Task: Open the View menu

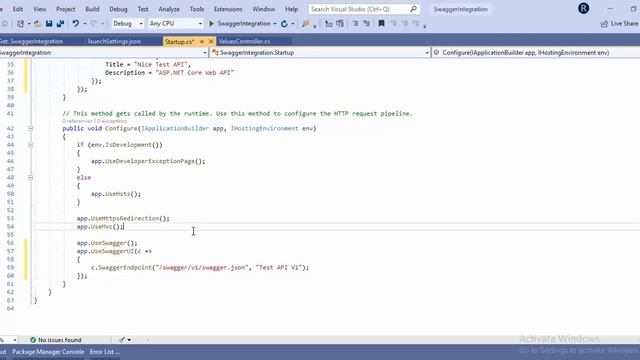Action: pos(40,9)
